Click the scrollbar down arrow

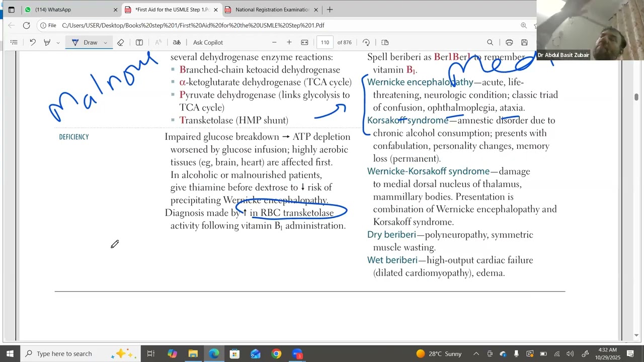click(636, 335)
